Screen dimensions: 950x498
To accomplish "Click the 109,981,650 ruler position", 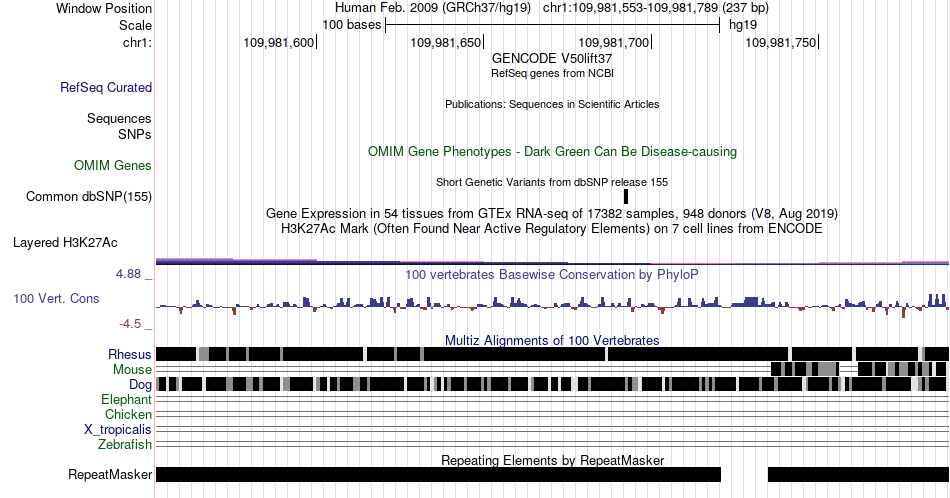I will pos(446,42).
